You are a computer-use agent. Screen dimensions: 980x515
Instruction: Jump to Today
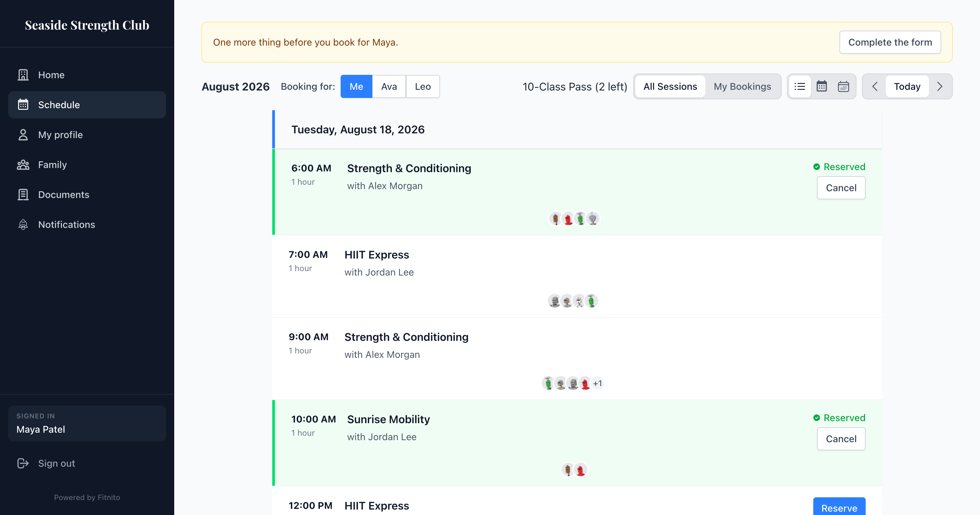[907, 86]
